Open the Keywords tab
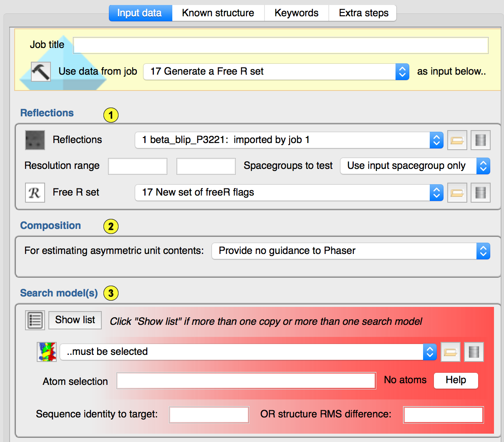Viewport: 504px width, 442px height. pos(296,13)
